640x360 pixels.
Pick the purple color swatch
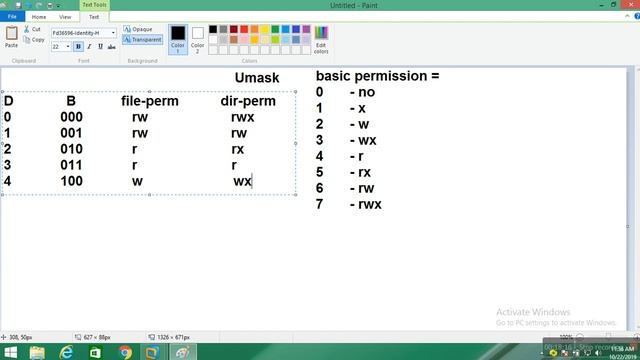(x=306, y=29)
